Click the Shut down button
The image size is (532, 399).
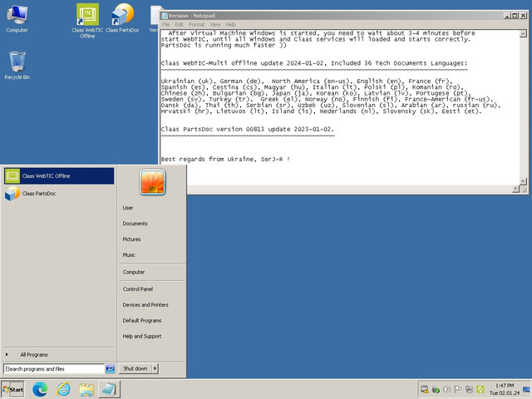(x=135, y=368)
